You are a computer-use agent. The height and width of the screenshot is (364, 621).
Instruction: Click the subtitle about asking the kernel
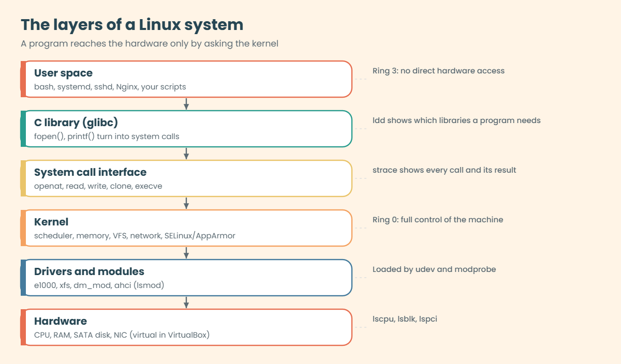(x=150, y=43)
